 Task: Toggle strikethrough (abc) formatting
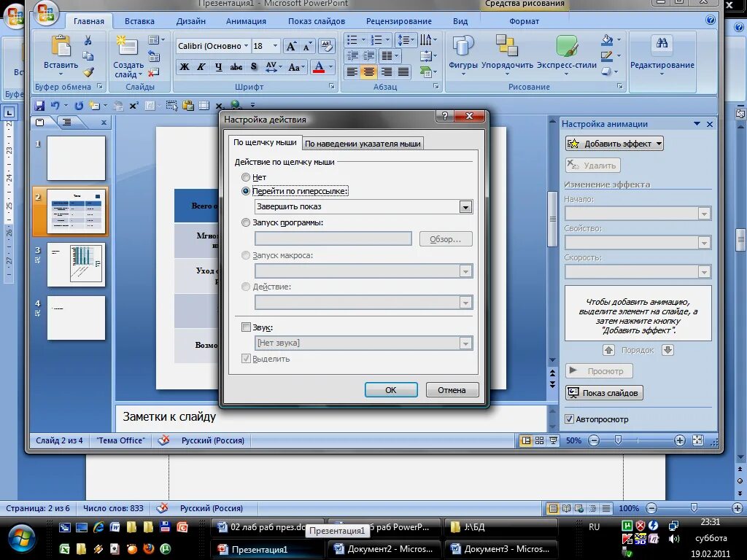tap(236, 67)
